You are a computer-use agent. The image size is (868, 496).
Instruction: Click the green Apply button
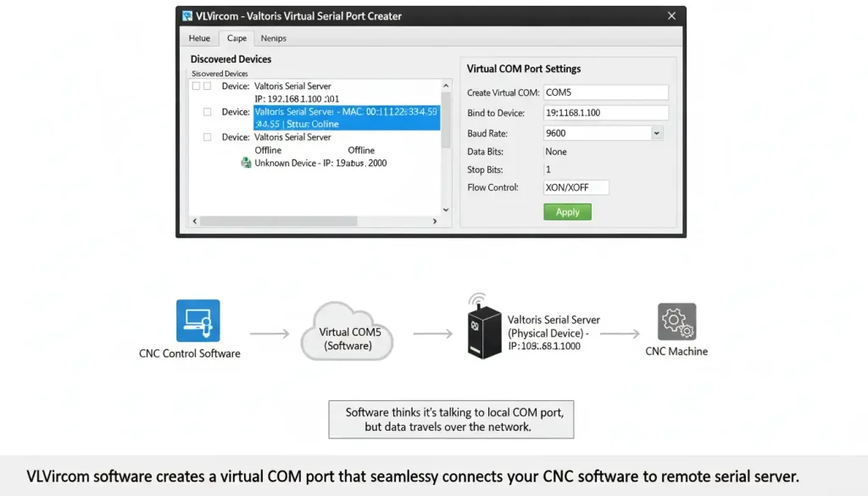point(567,212)
